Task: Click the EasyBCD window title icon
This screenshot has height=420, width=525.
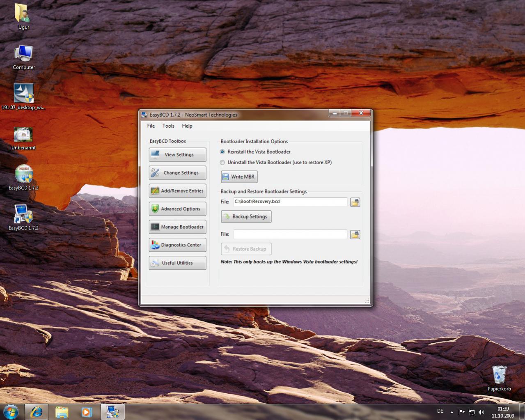Action: click(x=144, y=115)
